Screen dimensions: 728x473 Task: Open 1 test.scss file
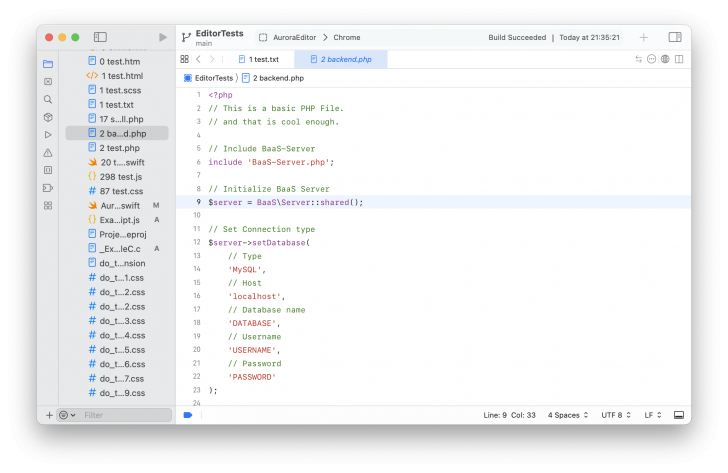point(117,90)
